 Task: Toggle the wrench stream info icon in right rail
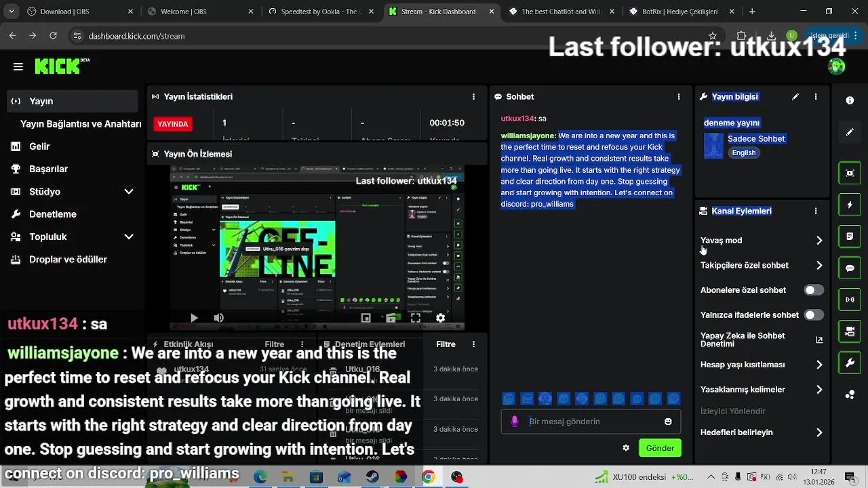click(x=850, y=363)
